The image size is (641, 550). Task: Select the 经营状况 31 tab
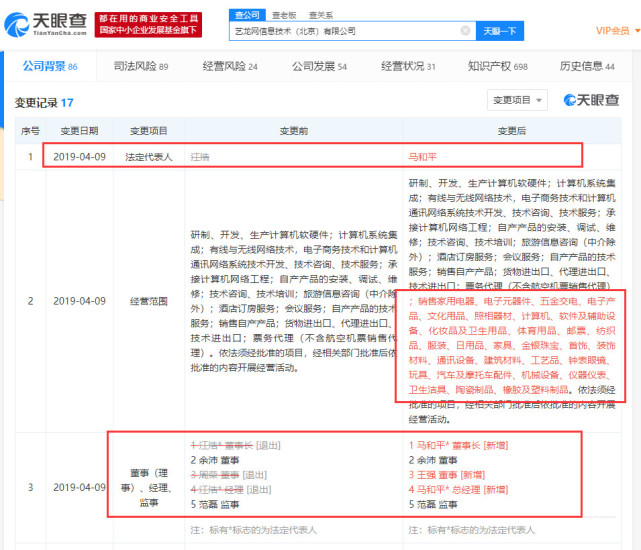408,66
